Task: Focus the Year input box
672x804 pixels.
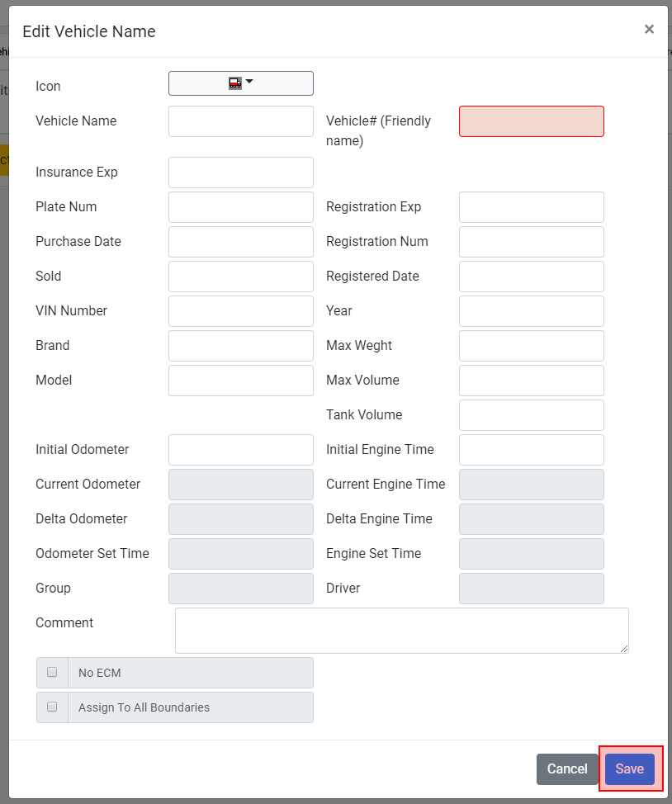Action: click(x=532, y=311)
